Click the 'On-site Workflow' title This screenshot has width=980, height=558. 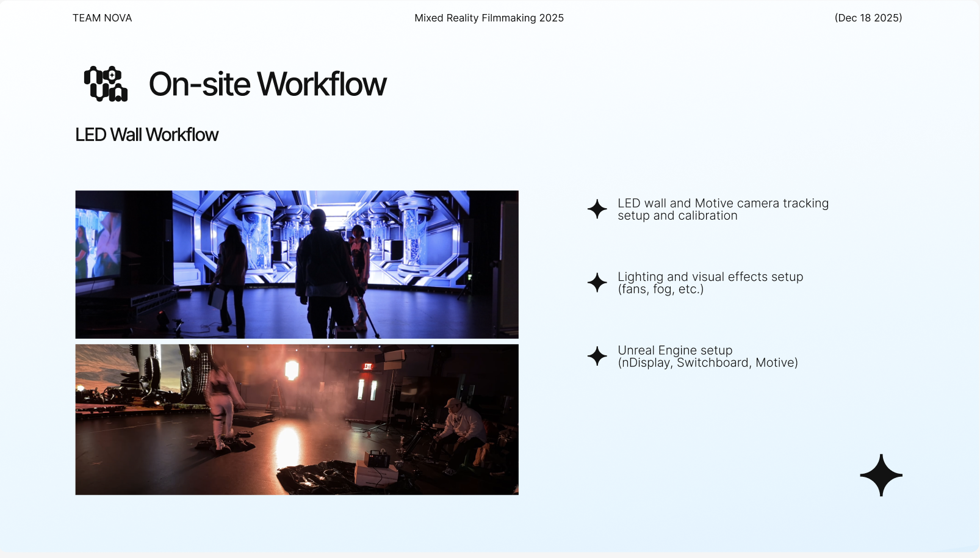pos(268,84)
